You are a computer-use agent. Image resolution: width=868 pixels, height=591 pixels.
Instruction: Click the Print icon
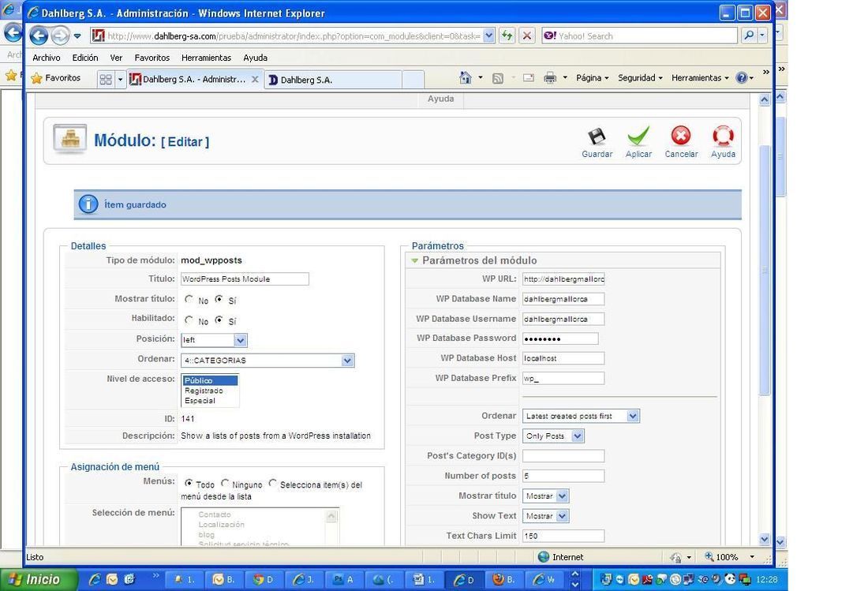coord(550,78)
